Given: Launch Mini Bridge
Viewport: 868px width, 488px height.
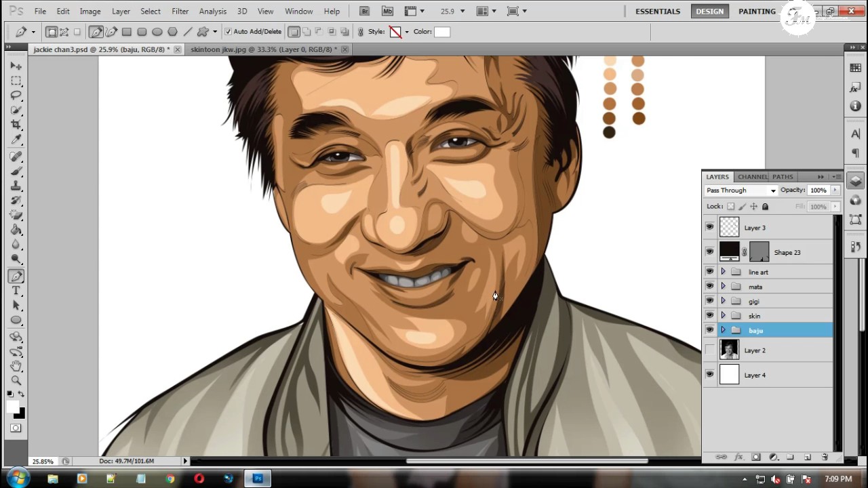Looking at the screenshot, I should [387, 11].
